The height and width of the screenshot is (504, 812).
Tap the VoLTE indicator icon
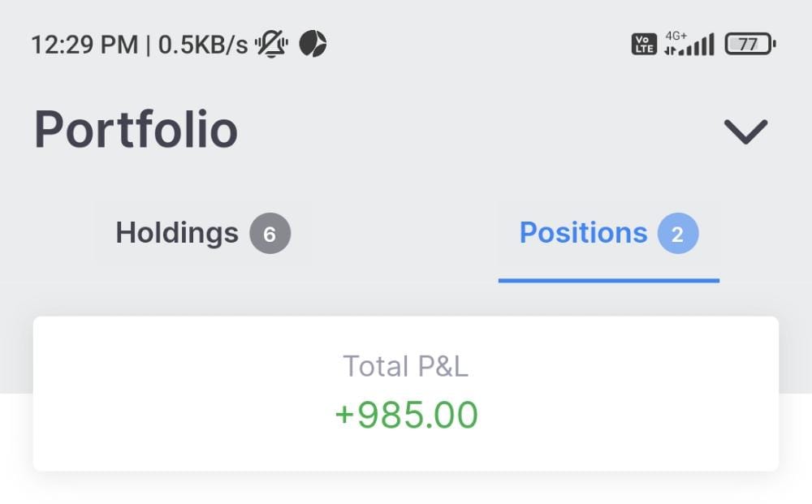click(x=643, y=44)
